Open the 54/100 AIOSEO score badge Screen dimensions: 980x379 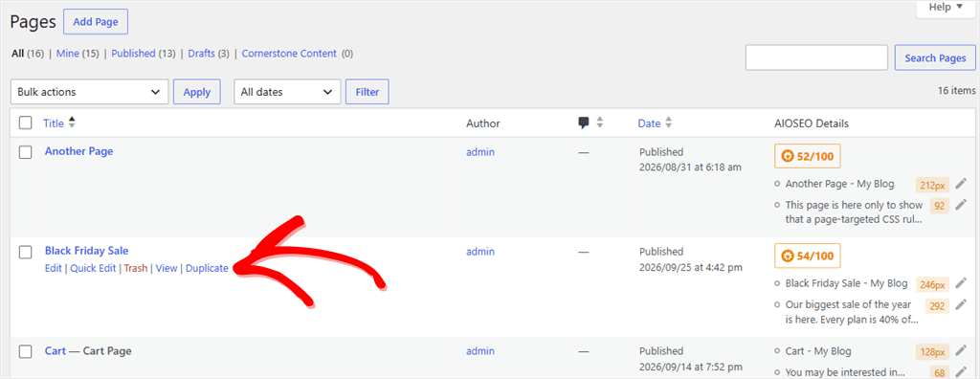point(808,256)
